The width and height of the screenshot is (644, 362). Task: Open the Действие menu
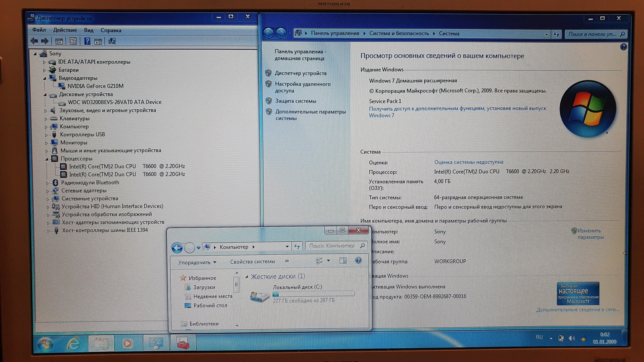point(65,30)
